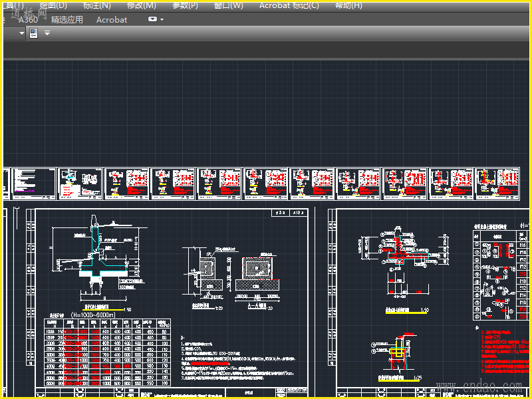
Task: Open the 帮助(H) help menu
Action: click(x=348, y=5)
